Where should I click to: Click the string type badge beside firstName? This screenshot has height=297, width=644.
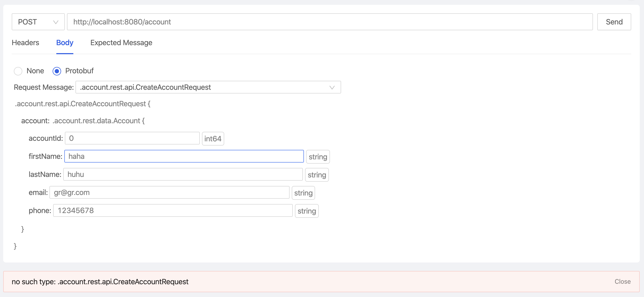tap(318, 156)
